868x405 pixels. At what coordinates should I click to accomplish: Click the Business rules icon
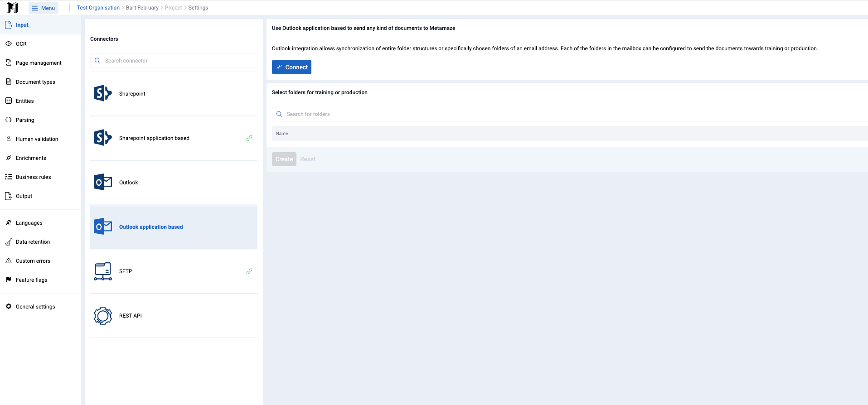click(9, 177)
